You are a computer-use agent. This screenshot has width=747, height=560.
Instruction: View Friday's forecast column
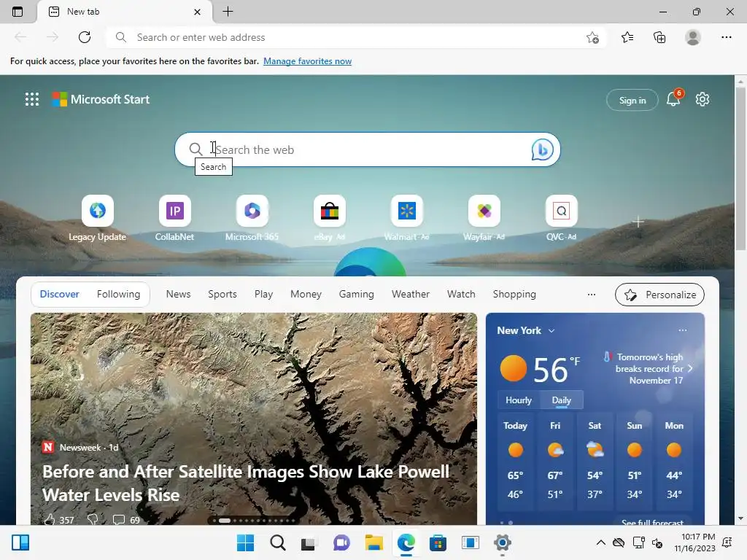pyautogui.click(x=555, y=462)
